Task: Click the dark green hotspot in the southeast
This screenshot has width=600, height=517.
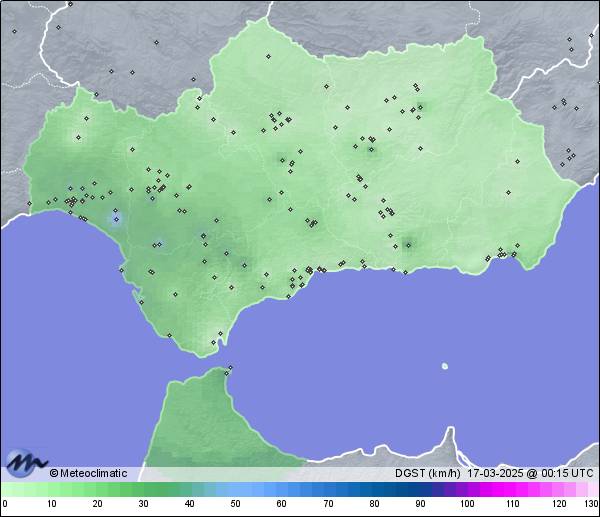Action: pos(408,243)
